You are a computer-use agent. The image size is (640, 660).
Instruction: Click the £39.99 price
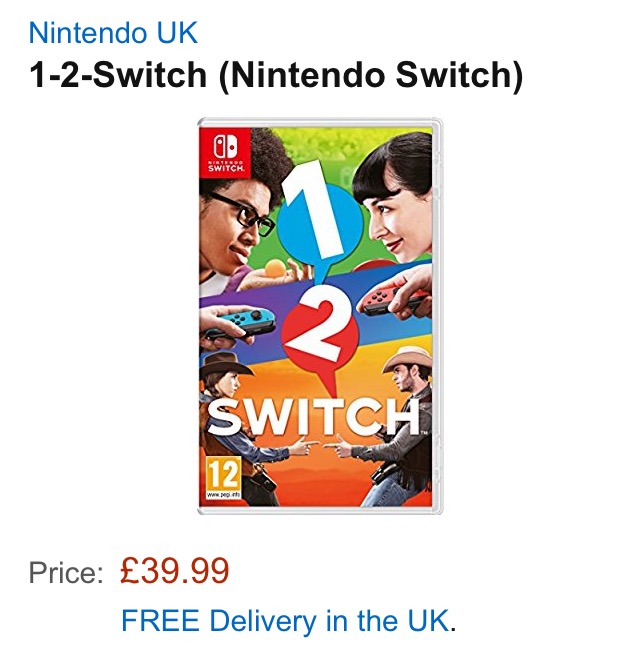pyautogui.click(x=174, y=572)
